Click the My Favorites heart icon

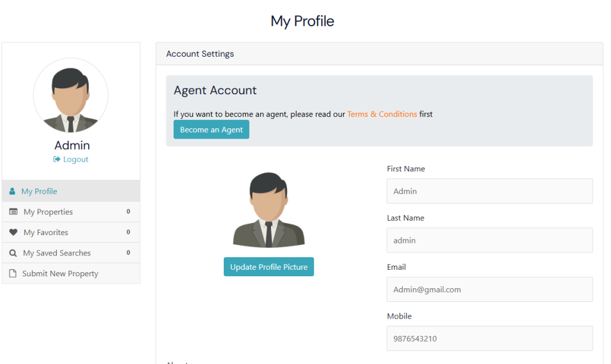coord(13,233)
